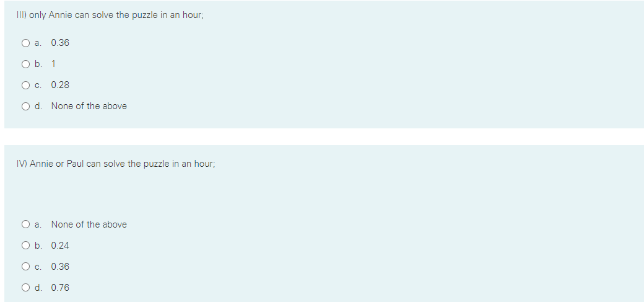Click letter label 'a.' in question IV
644x302 pixels.
coord(38,224)
